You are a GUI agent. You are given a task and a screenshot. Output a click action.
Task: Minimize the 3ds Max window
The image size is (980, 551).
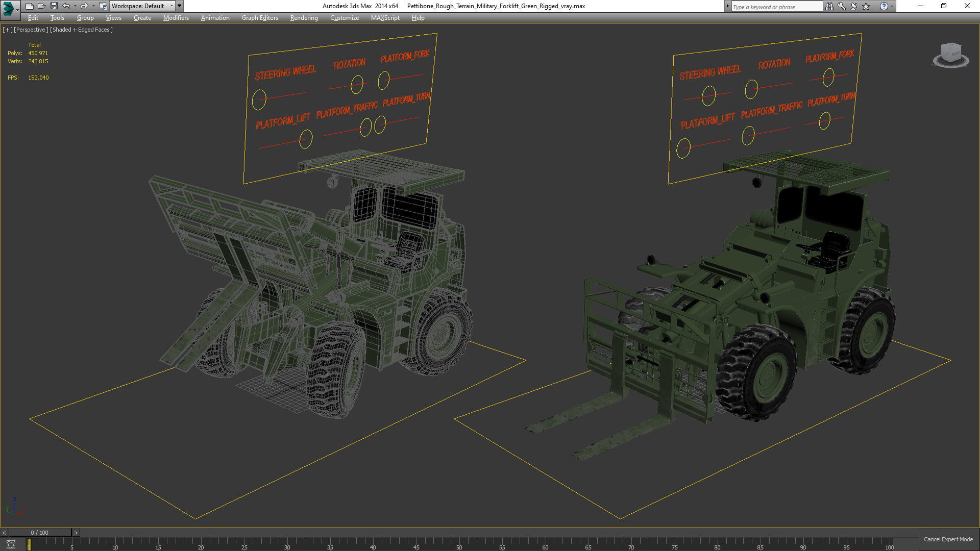pos(920,6)
